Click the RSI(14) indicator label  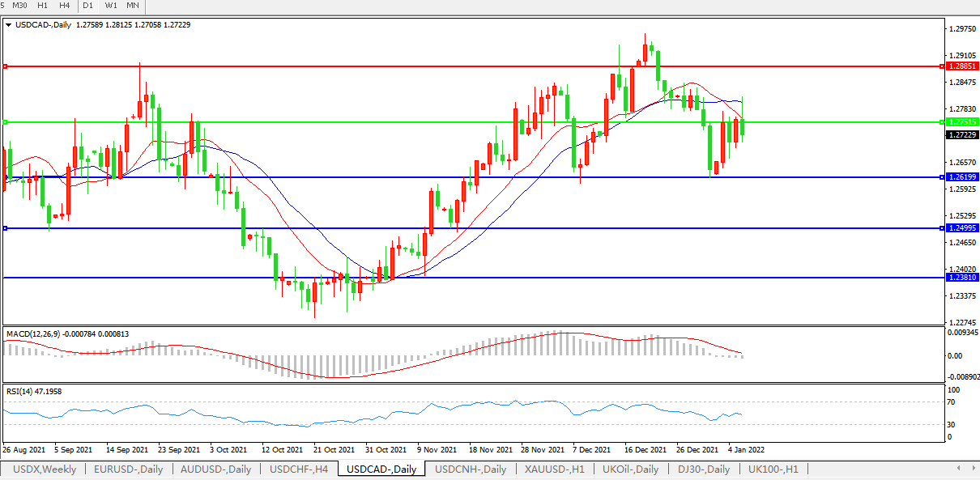[x=23, y=391]
